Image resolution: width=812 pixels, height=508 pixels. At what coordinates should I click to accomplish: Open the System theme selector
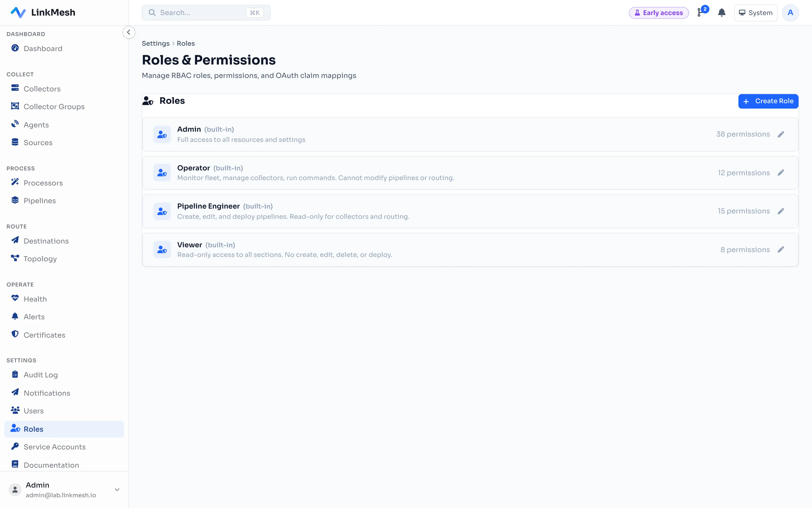[756, 13]
